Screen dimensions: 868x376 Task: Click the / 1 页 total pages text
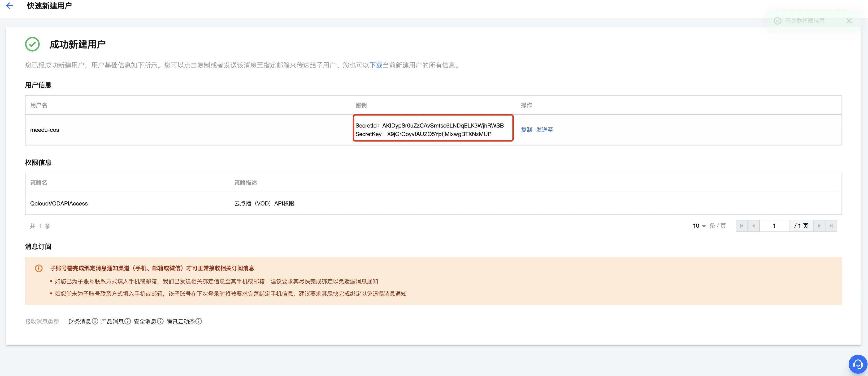801,226
